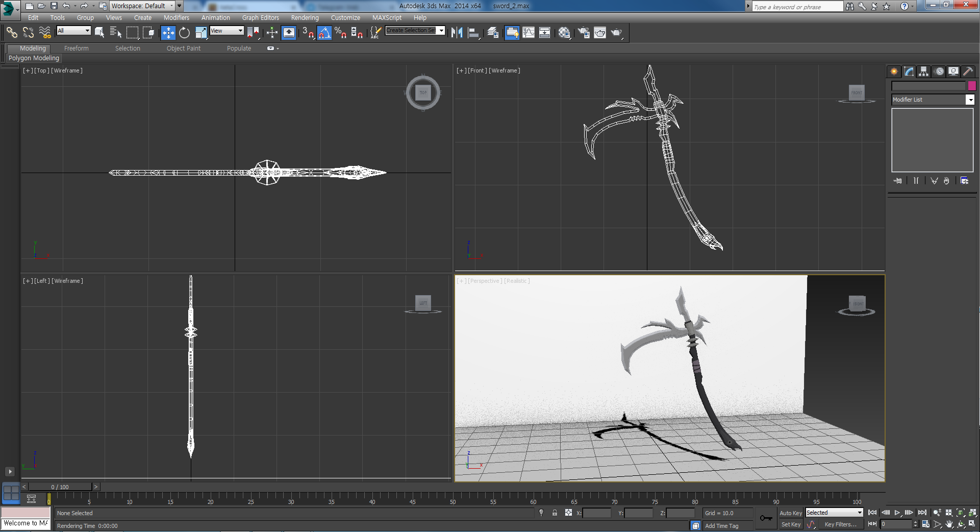The height and width of the screenshot is (532, 980).
Task: Click the pink object color swatch
Action: coord(972,86)
